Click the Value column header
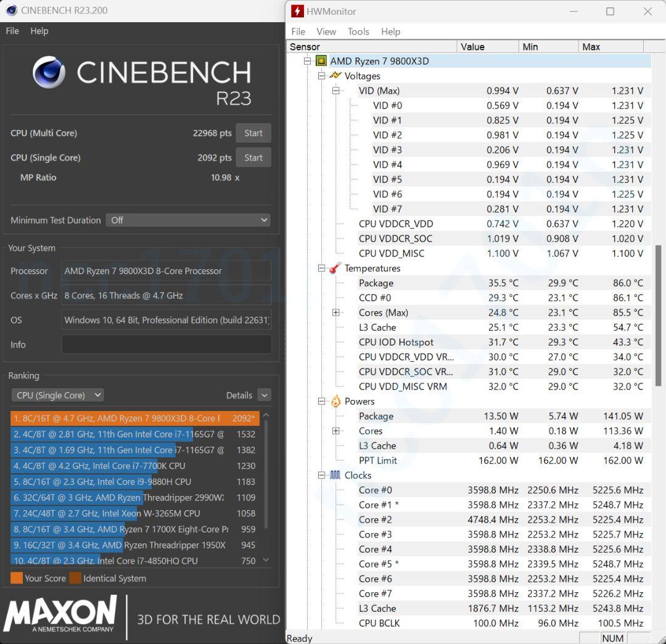This screenshot has height=644, width=666. [x=488, y=47]
